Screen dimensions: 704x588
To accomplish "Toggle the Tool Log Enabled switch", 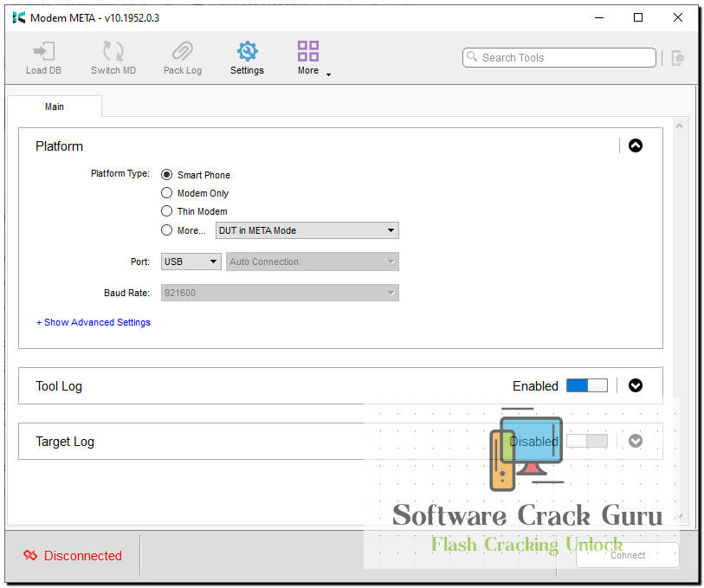I will click(x=587, y=385).
